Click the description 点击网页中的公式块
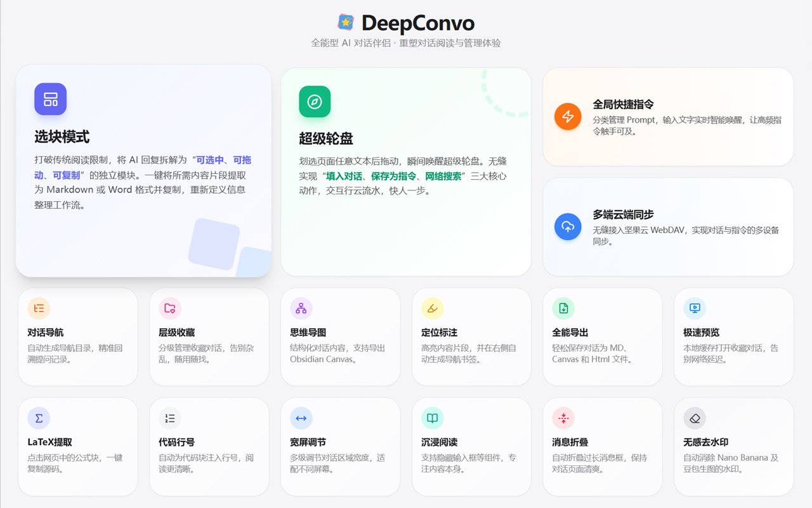 click(75, 464)
